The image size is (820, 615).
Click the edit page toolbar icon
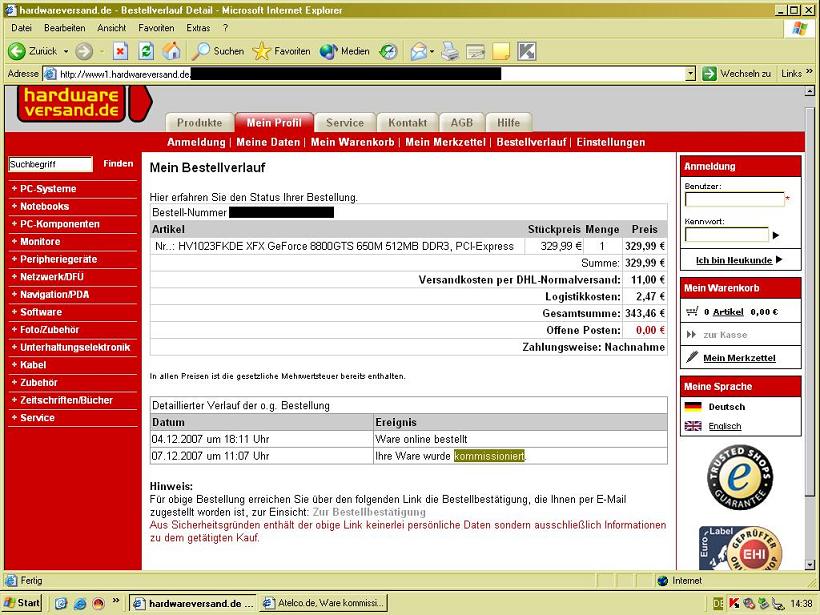click(x=475, y=51)
